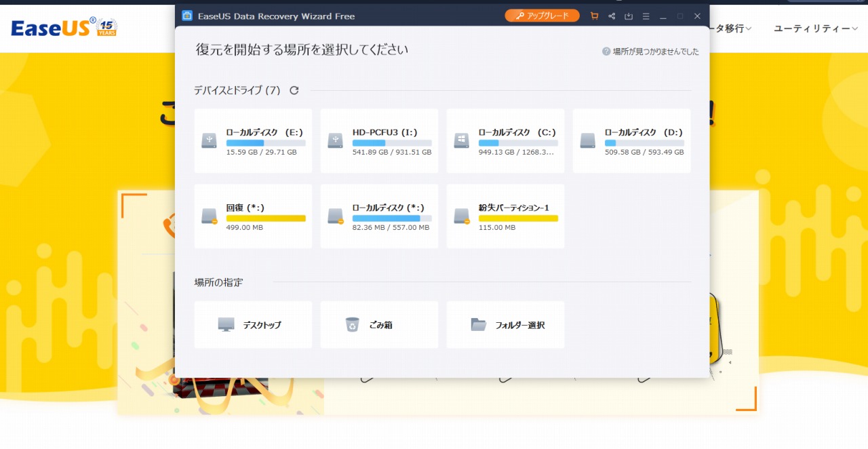Click the USB drive icon for ローカルディスク (E:)
The image size is (868, 449).
click(x=209, y=141)
